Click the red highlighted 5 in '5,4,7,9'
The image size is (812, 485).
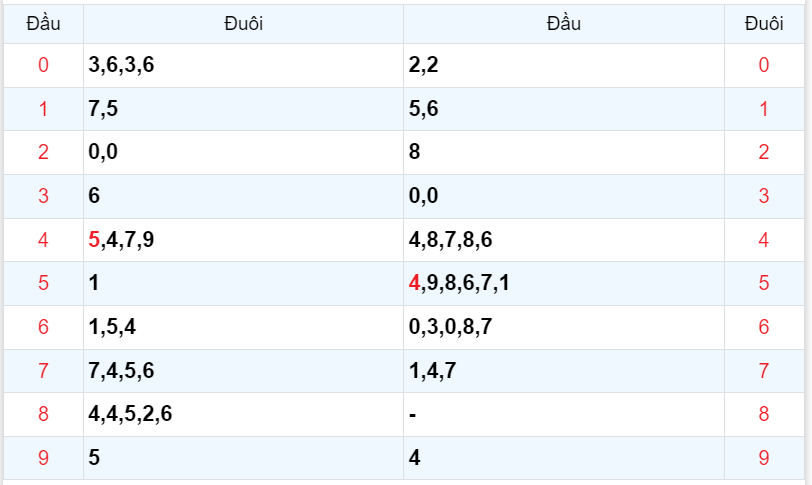click(x=94, y=240)
